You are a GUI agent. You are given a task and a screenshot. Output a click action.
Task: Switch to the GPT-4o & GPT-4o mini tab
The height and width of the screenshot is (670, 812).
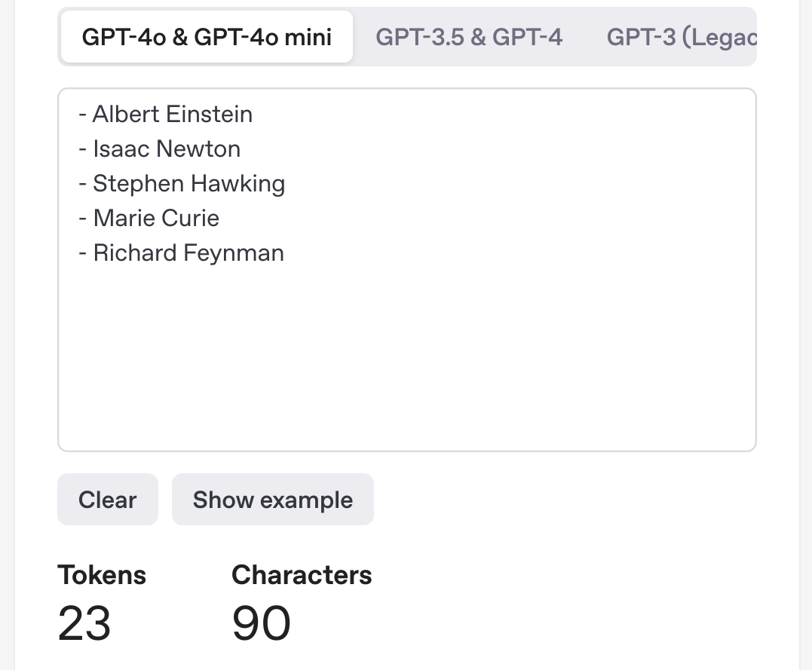tap(207, 37)
